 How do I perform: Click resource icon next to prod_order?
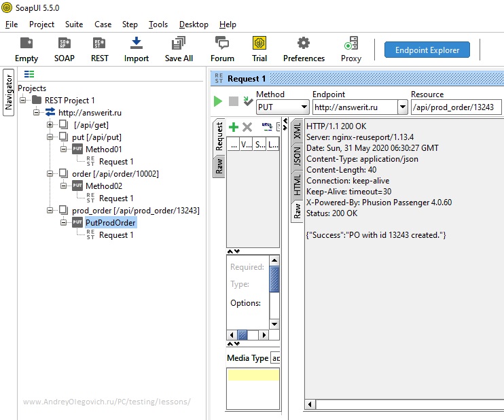tap(64, 210)
